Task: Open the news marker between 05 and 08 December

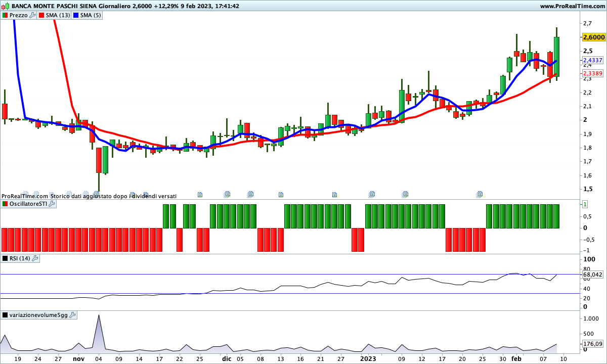Action: (x=250, y=194)
